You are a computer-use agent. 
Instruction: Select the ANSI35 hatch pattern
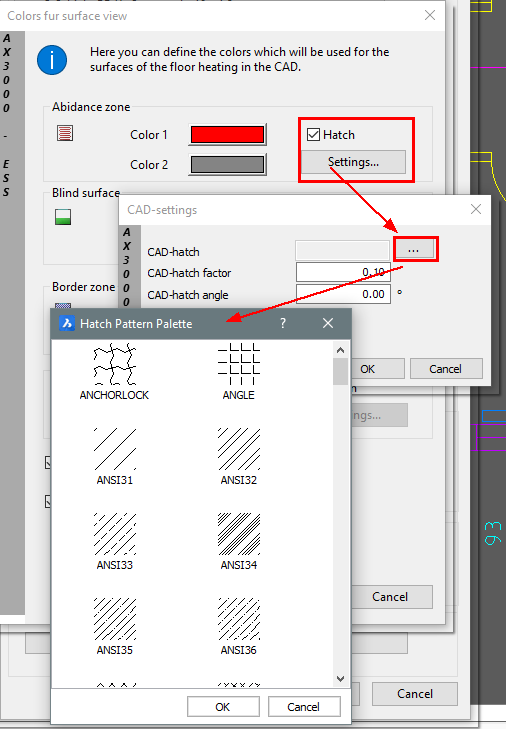(x=114, y=627)
